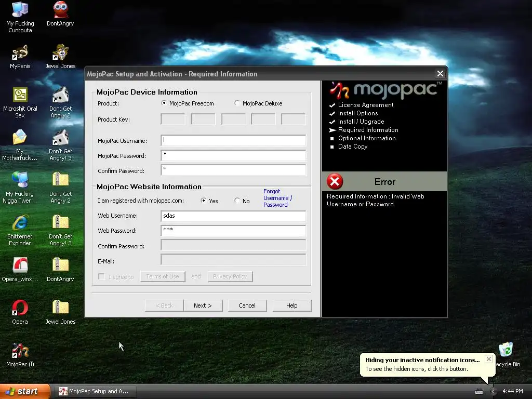
Task: Click the Required Information step
Action: (368, 130)
